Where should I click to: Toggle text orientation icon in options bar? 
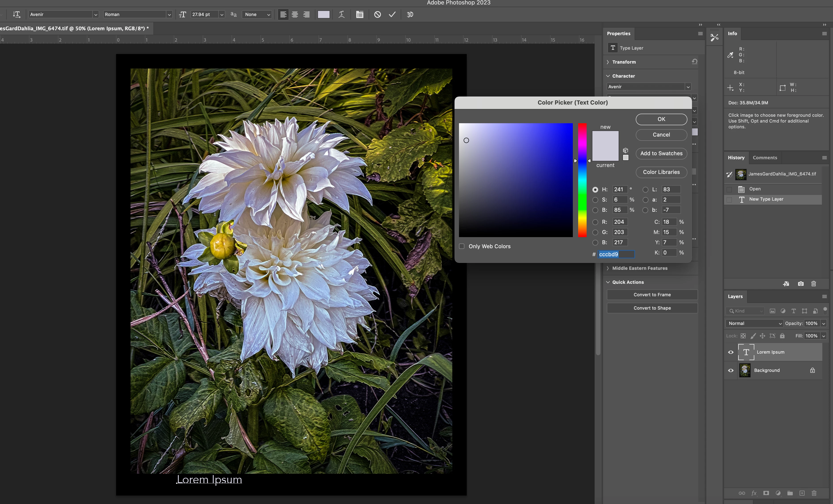16,14
